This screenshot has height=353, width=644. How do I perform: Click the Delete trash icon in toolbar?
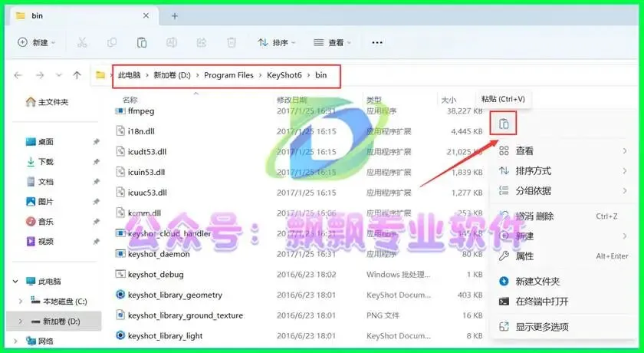pyautogui.click(x=232, y=42)
